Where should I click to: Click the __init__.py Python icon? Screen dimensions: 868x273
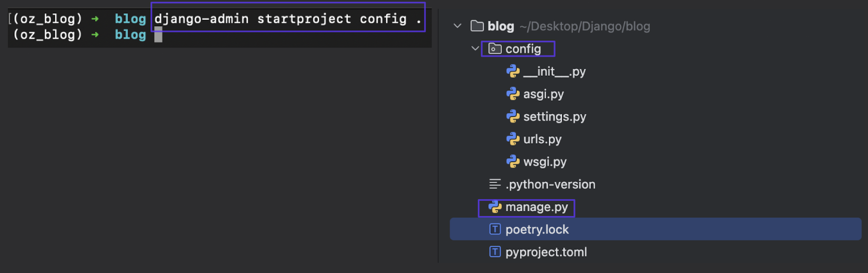point(513,71)
